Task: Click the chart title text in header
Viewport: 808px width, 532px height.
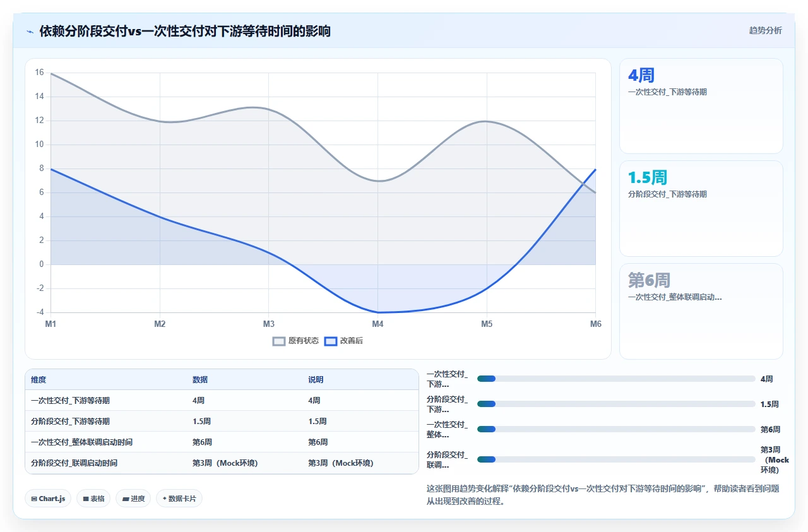Action: pos(185,31)
